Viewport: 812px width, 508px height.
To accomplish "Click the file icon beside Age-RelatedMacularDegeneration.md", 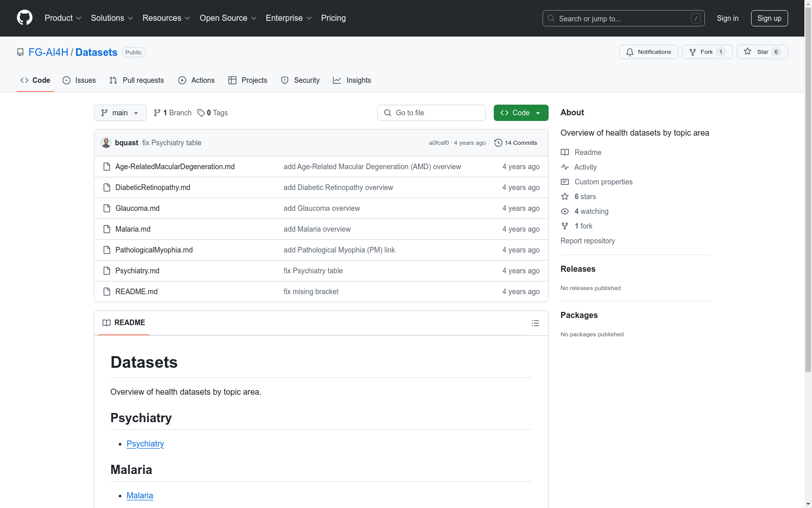I will (x=107, y=167).
